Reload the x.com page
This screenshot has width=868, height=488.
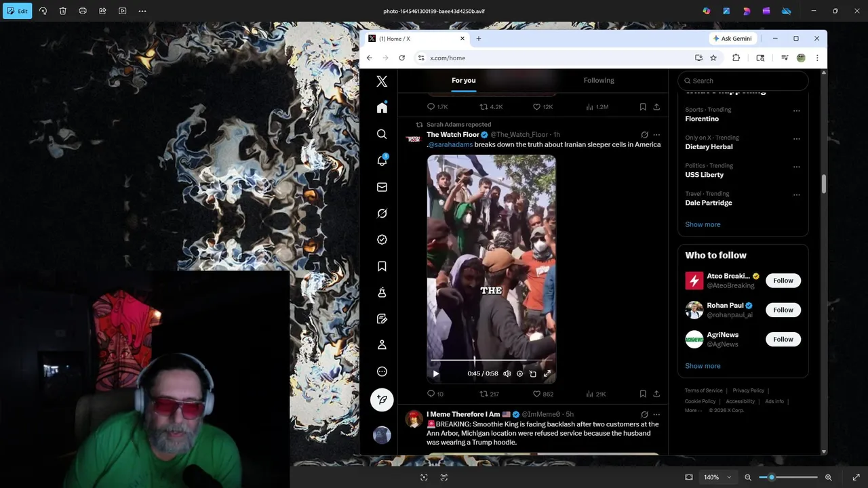click(401, 58)
